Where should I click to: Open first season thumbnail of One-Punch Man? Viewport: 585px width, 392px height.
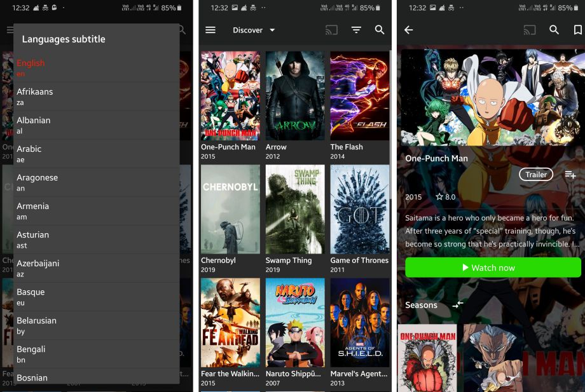[x=427, y=358]
